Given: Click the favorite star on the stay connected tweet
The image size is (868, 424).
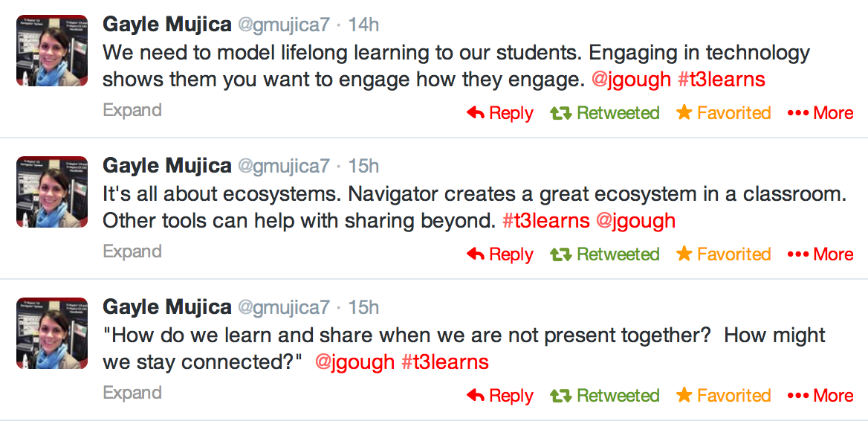Looking at the screenshot, I should point(684,396).
